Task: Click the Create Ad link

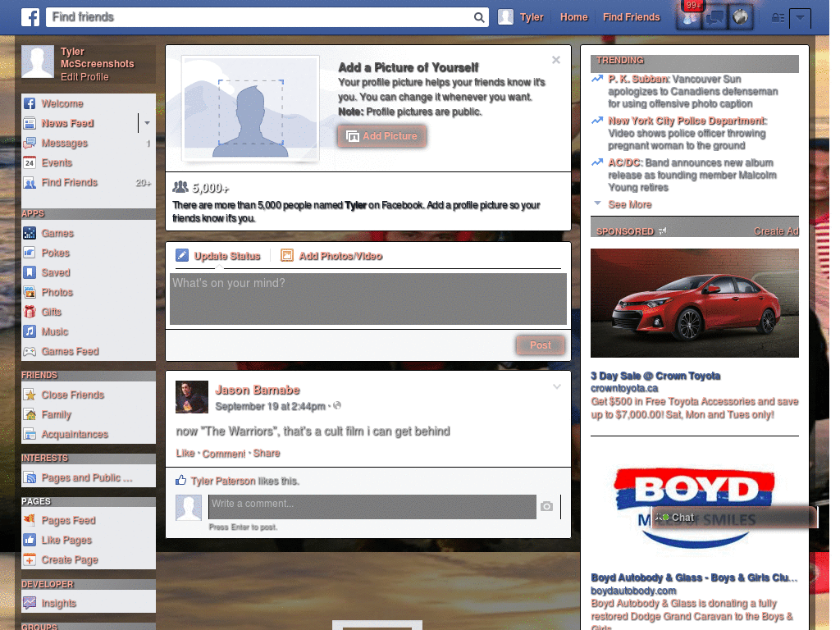Action: [776, 231]
